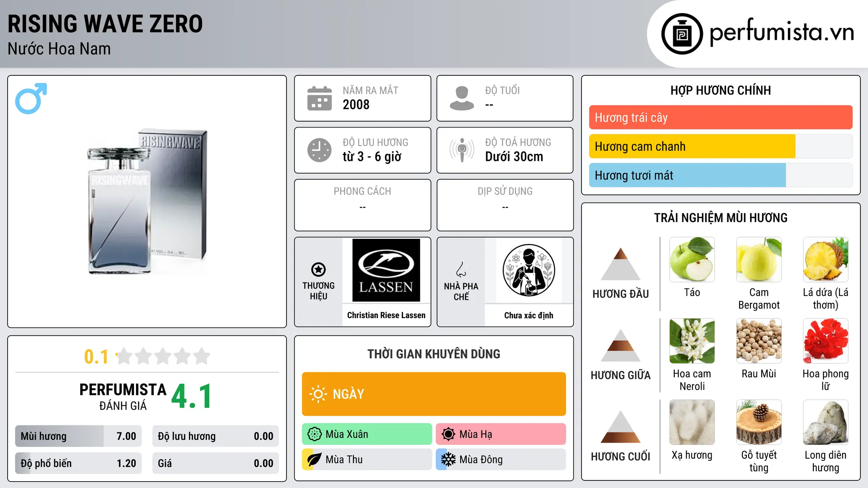
Task: Click the "RISING WAVE ZERO" title
Action: [105, 24]
